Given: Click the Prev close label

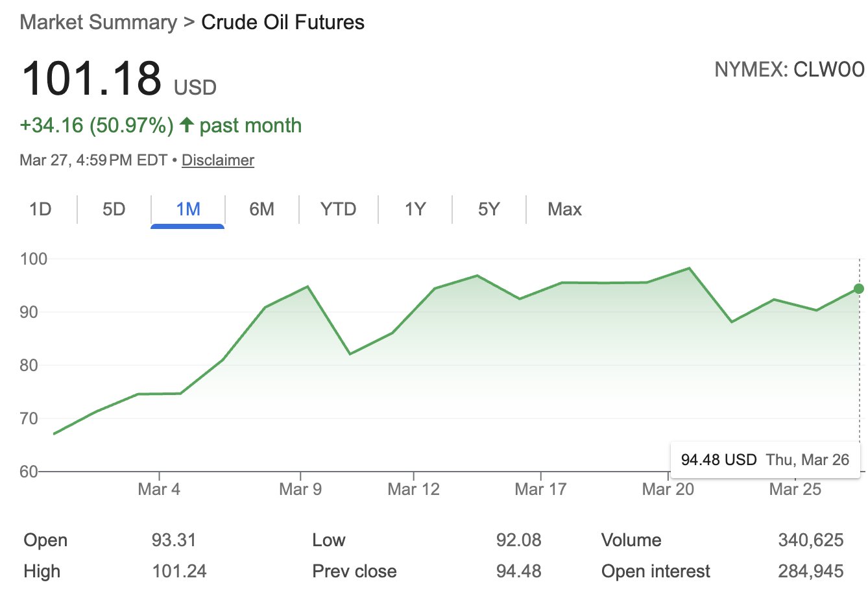Looking at the screenshot, I should coord(354,571).
